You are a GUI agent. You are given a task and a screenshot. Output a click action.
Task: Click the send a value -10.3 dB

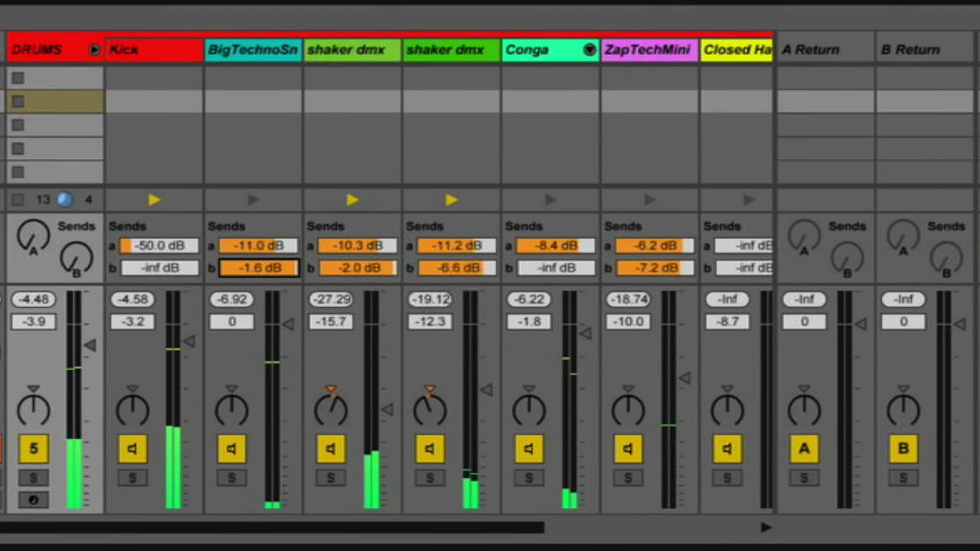[357, 246]
